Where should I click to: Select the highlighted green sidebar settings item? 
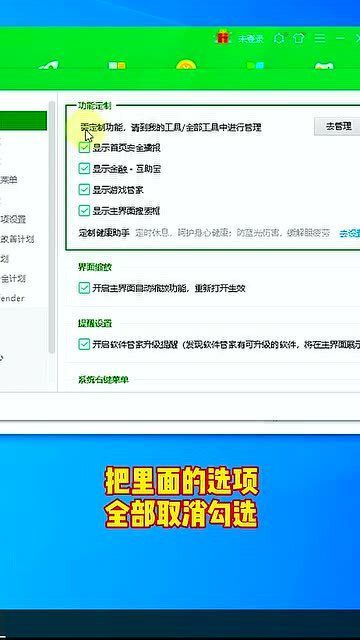(23, 121)
